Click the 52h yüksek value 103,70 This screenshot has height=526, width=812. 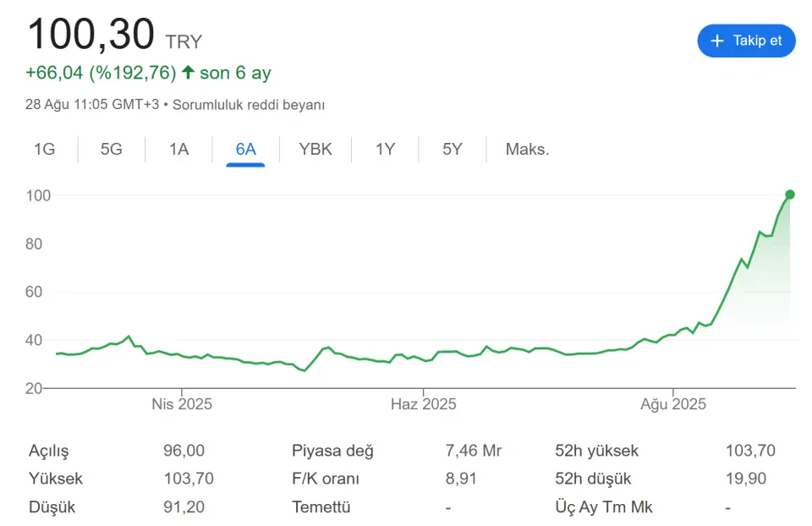tap(750, 451)
